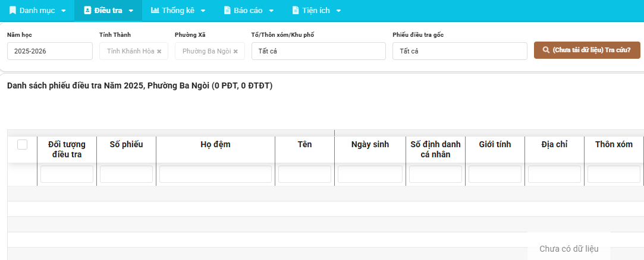Expand the Danh mục menu arrow
This screenshot has height=260, width=644.
point(63,11)
